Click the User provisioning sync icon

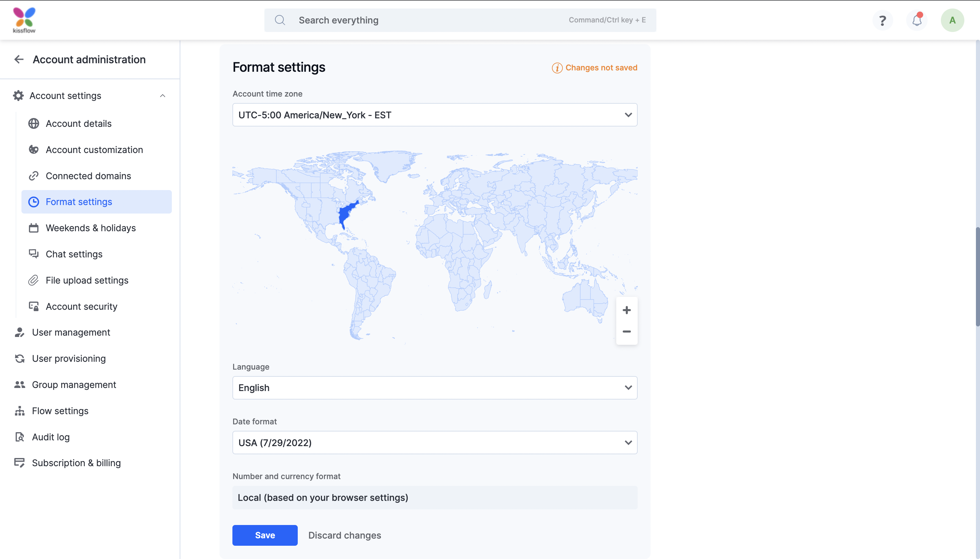click(x=20, y=359)
